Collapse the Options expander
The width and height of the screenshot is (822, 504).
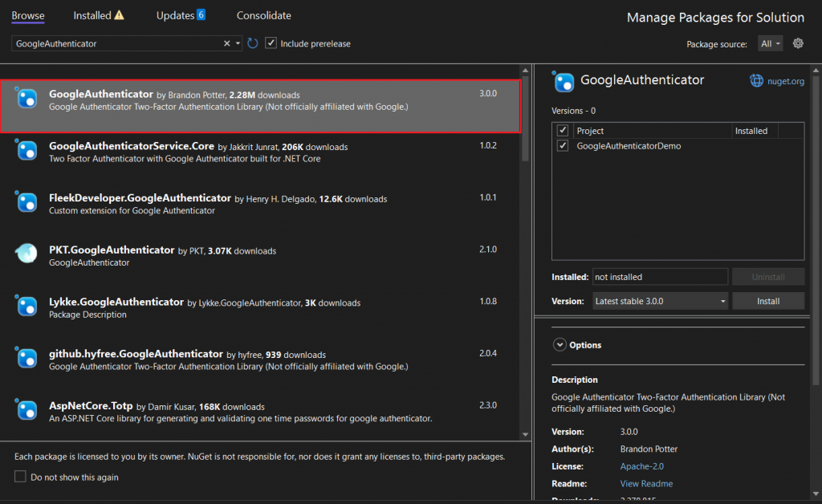click(x=560, y=345)
